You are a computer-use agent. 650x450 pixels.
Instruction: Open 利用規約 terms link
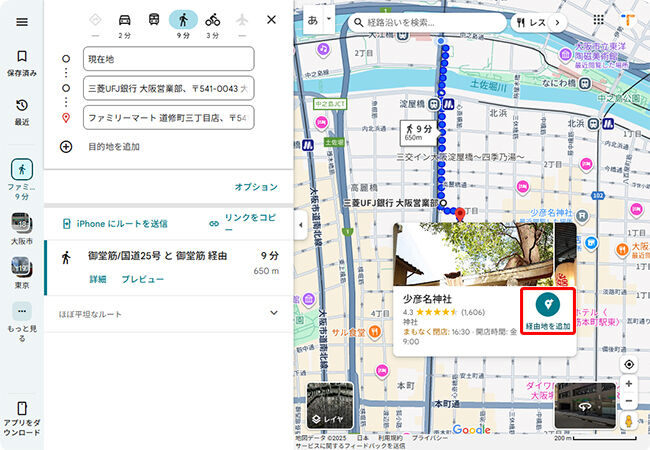tap(390, 438)
